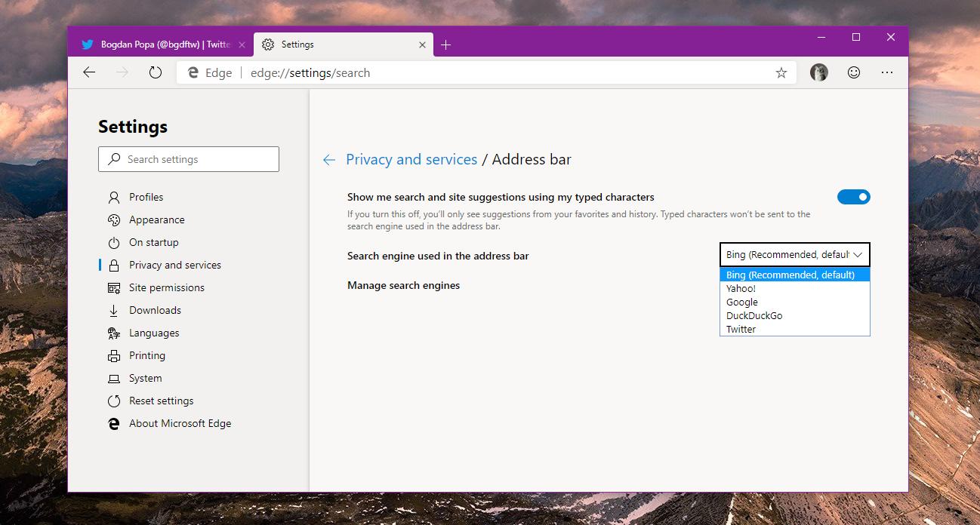The image size is (980, 525).
Task: Open the profile avatar picture
Action: click(819, 72)
